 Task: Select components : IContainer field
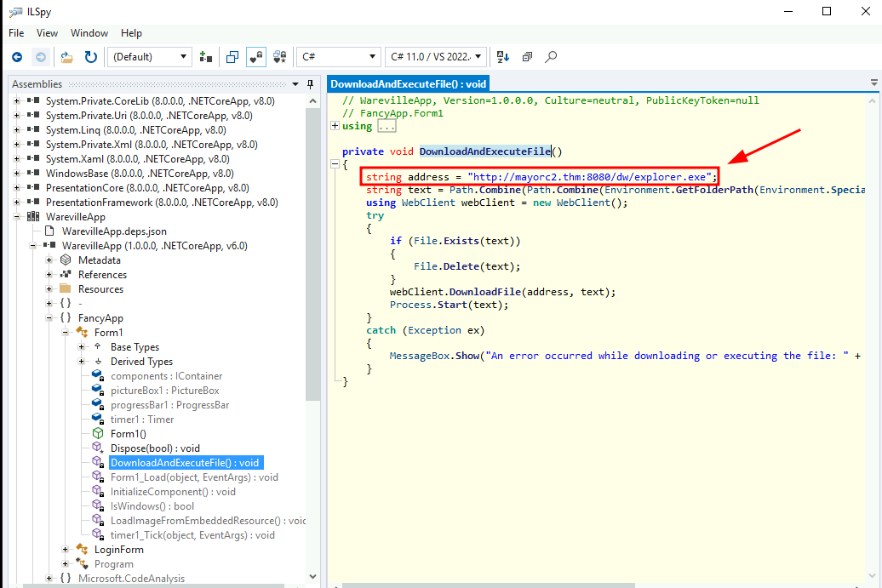[x=167, y=376]
